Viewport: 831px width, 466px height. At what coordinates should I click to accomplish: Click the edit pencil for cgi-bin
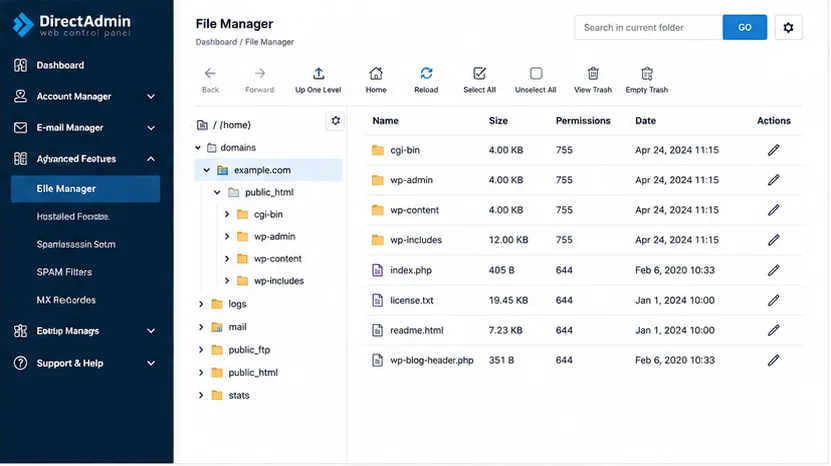point(774,150)
